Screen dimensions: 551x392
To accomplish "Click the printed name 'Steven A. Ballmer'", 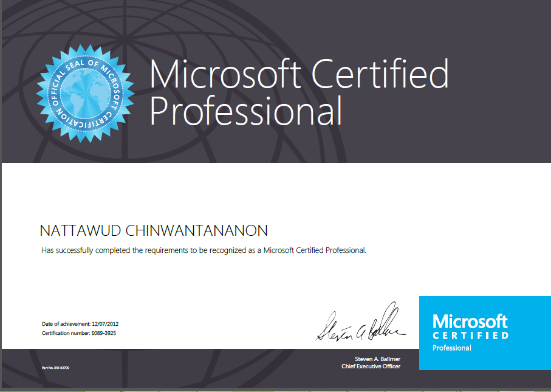I will pos(377,359).
